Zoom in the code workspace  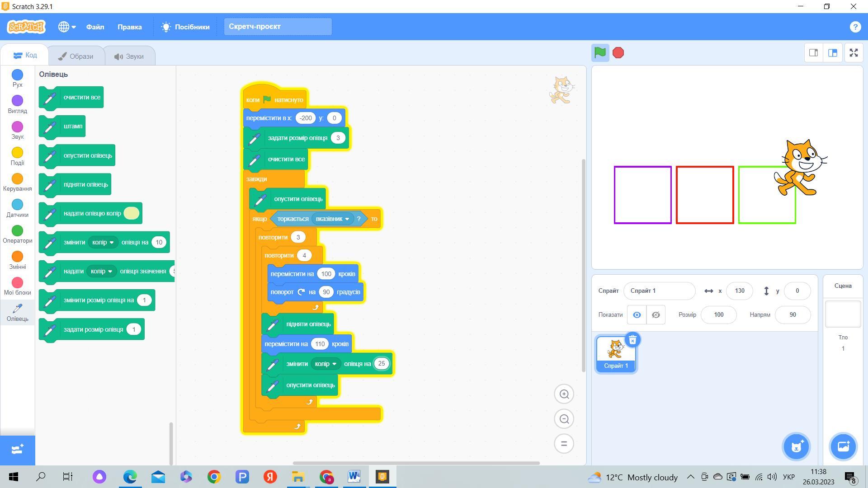tap(564, 394)
